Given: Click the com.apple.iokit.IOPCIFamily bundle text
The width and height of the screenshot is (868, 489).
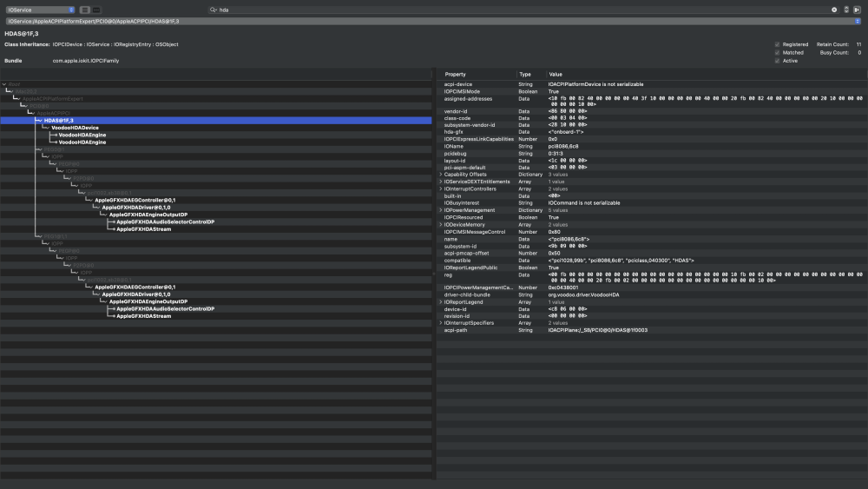Looking at the screenshot, I should (x=86, y=61).
